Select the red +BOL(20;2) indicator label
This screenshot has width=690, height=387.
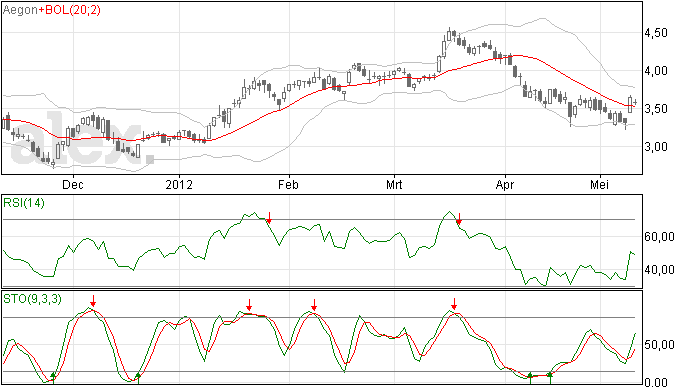[70, 10]
